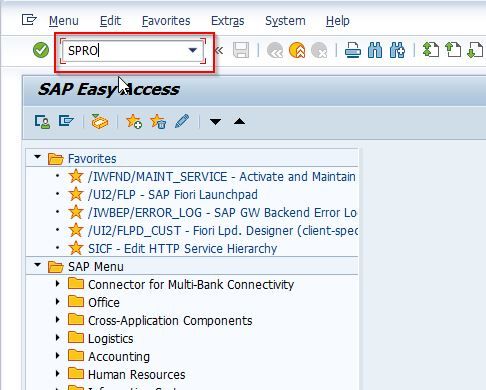The height and width of the screenshot is (390, 486).
Task: Collapse the Favorites folder node
Action: point(37,157)
